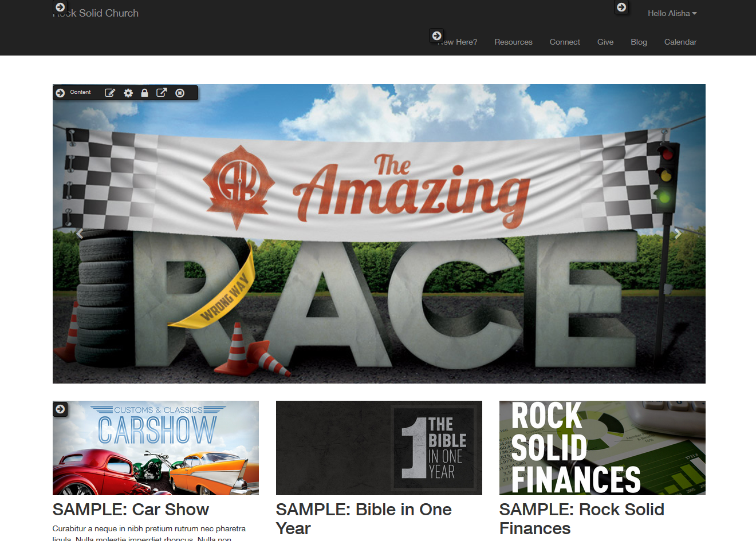The image size is (756, 541).
Task: Open block settings gear in Content toolbar
Action: tap(128, 93)
